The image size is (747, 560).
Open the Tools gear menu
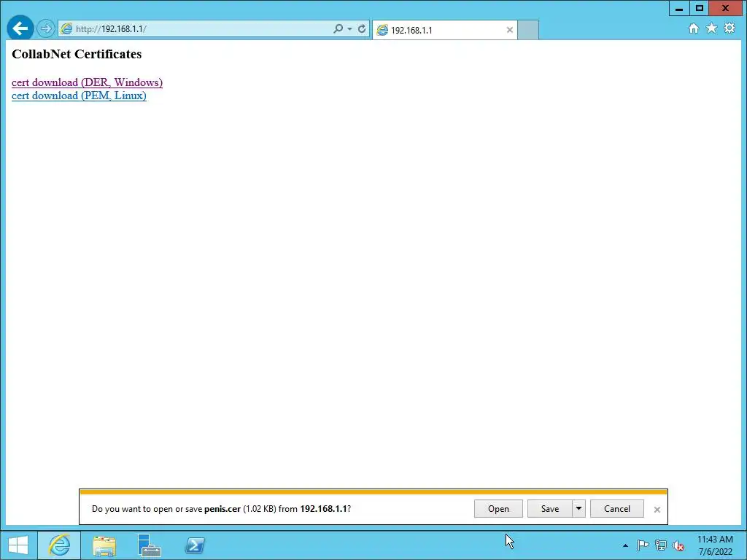[729, 28]
